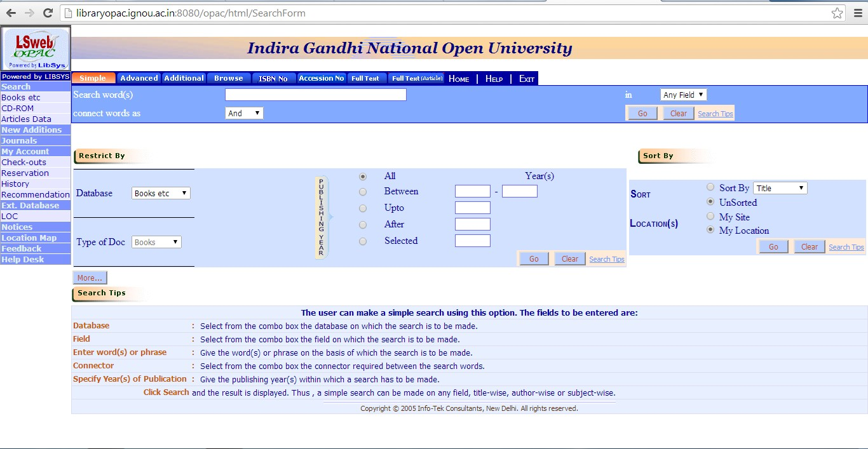The image size is (868, 449).
Task: Click the bookmark star in address bar
Action: (838, 12)
